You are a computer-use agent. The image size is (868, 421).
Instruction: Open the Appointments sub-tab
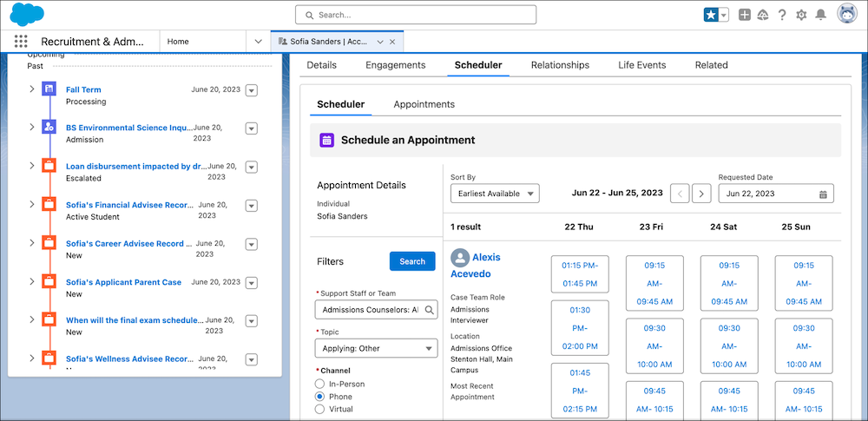click(x=424, y=104)
